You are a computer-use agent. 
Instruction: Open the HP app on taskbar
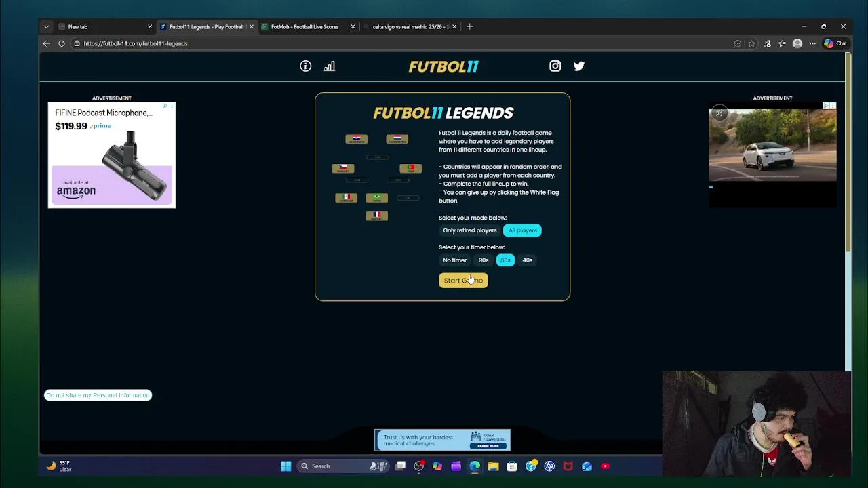pyautogui.click(x=549, y=466)
